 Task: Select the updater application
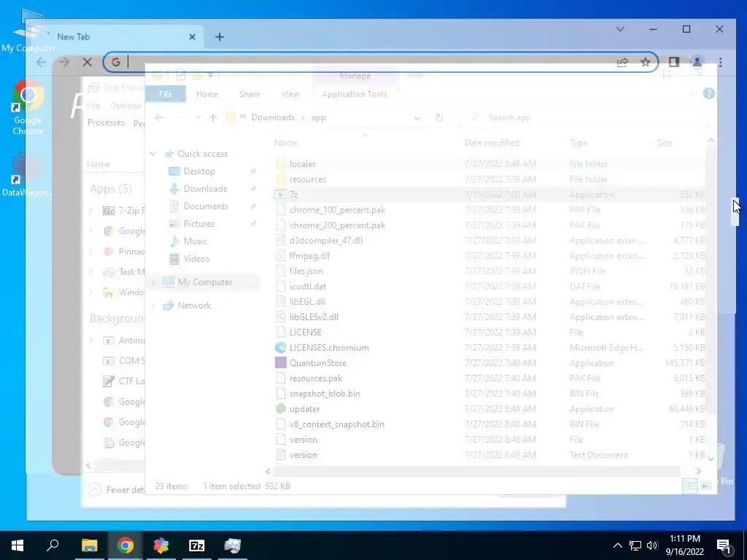[x=304, y=409]
